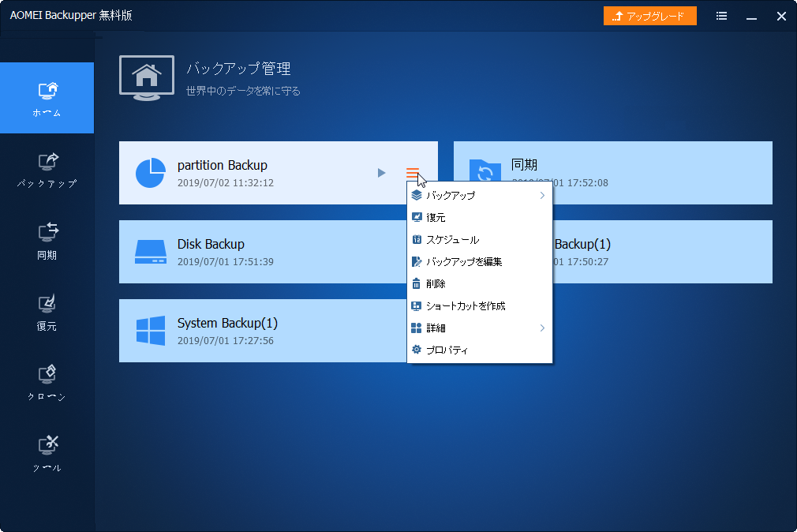Image resolution: width=797 pixels, height=532 pixels.
Task: Select バックアップを編集 in the context menu
Action: pos(479,261)
